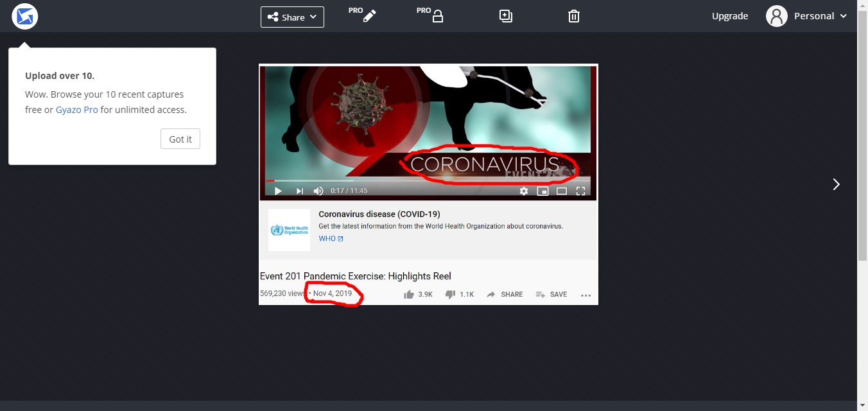
Task: Open the Share dropdown
Action: click(x=292, y=17)
